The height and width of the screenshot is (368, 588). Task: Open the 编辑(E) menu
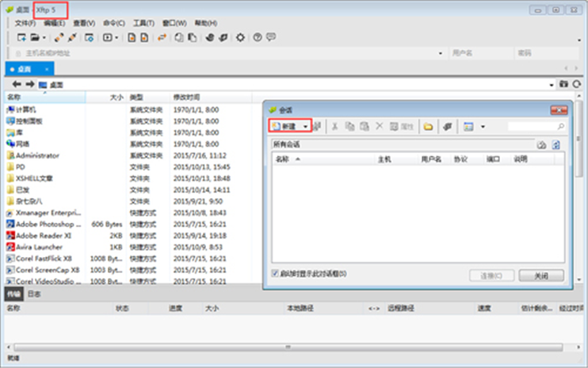click(x=55, y=23)
